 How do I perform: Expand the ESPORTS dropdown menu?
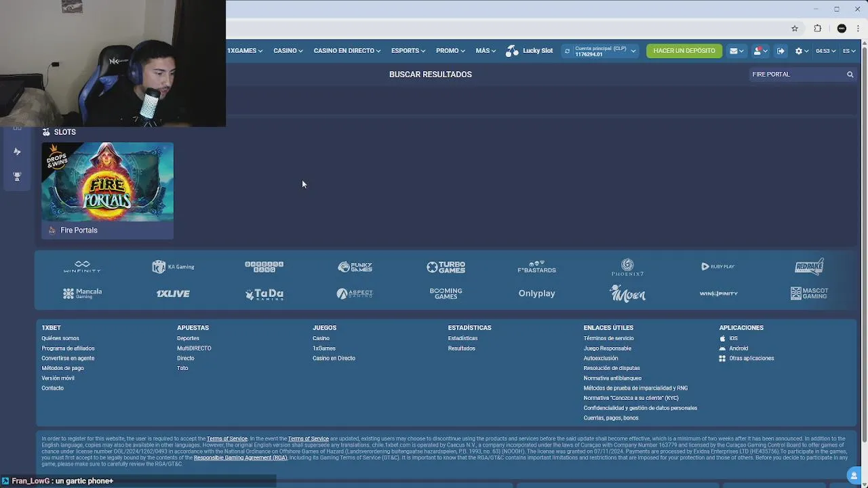coord(408,51)
